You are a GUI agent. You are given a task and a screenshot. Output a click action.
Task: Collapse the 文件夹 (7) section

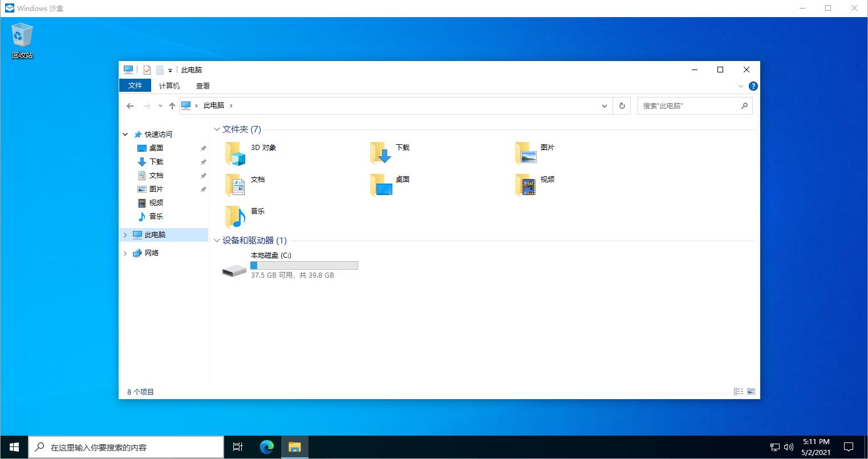coord(217,129)
